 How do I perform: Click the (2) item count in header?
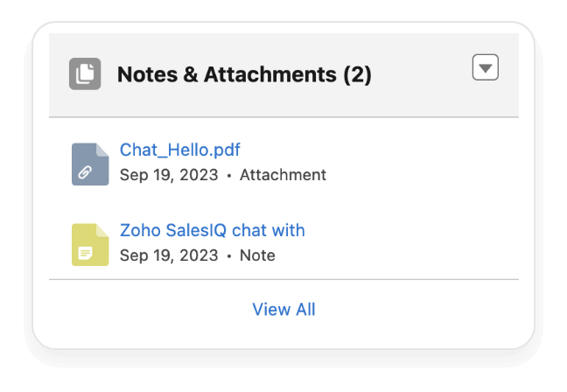[357, 75]
